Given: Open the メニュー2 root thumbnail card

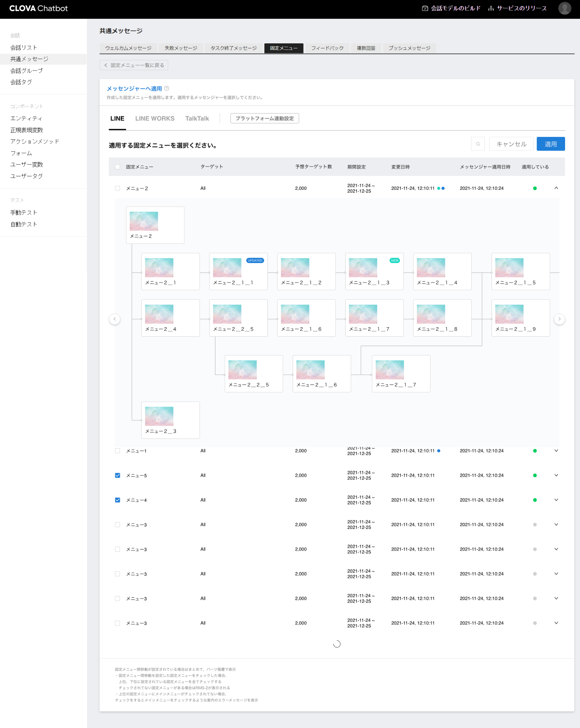Looking at the screenshot, I should point(155,225).
